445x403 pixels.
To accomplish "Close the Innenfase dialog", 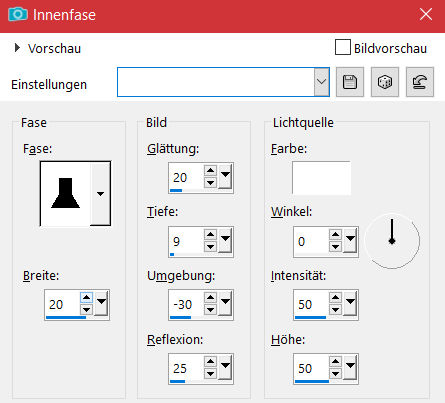I will 426,14.
